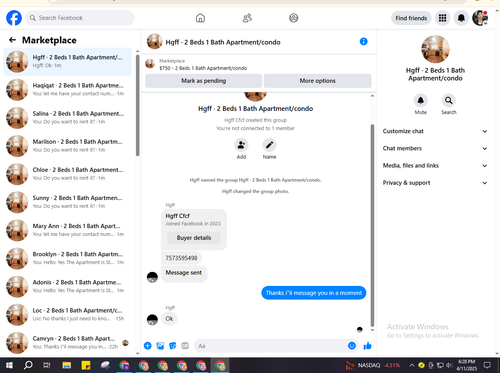Show hidden system tray icons
The image size is (500, 373).
point(412,365)
